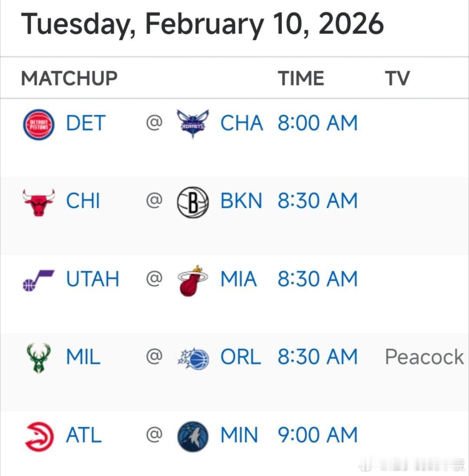The image size is (469, 476).
Task: Open the 8:00 AM DET-CHA game
Action: coord(317,123)
